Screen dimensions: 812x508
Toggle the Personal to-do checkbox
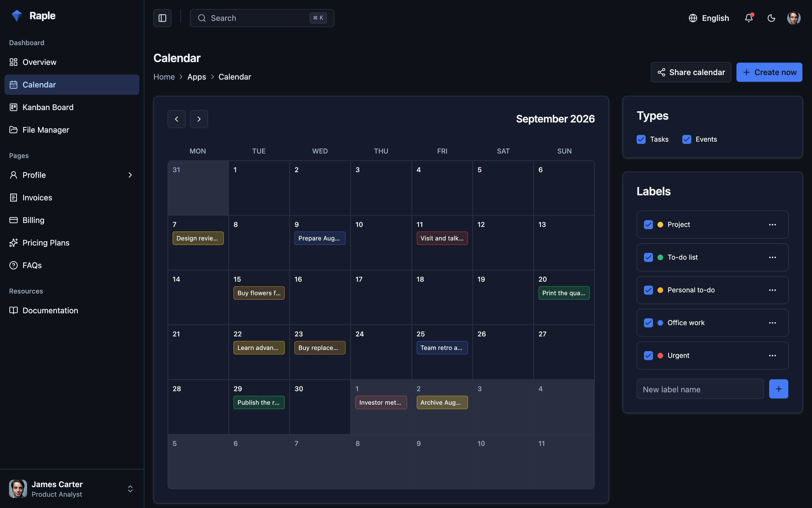coord(648,290)
